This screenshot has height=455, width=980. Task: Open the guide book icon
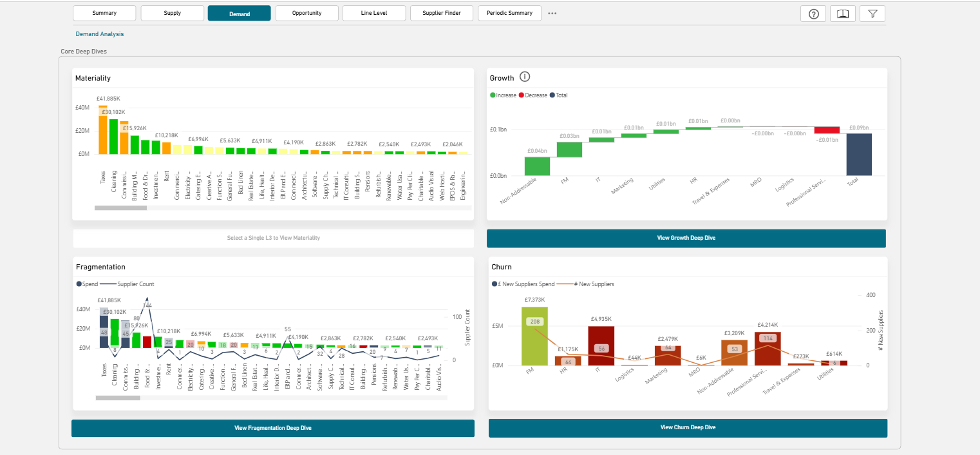point(843,14)
